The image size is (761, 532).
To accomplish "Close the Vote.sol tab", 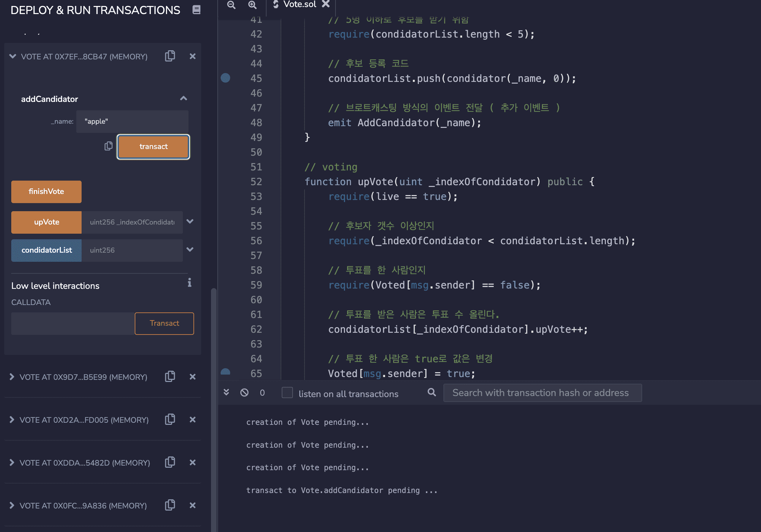I will coord(326,4).
